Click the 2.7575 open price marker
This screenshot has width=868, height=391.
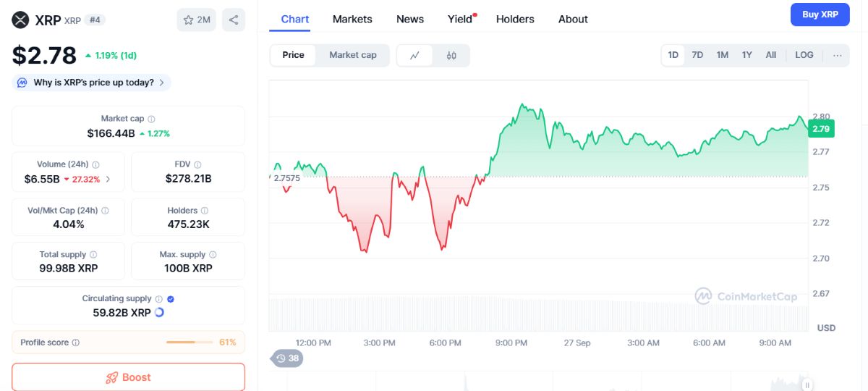(286, 177)
